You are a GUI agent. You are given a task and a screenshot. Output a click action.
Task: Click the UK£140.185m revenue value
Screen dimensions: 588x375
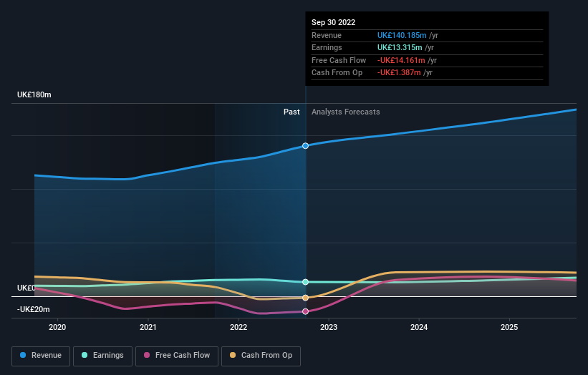point(402,35)
